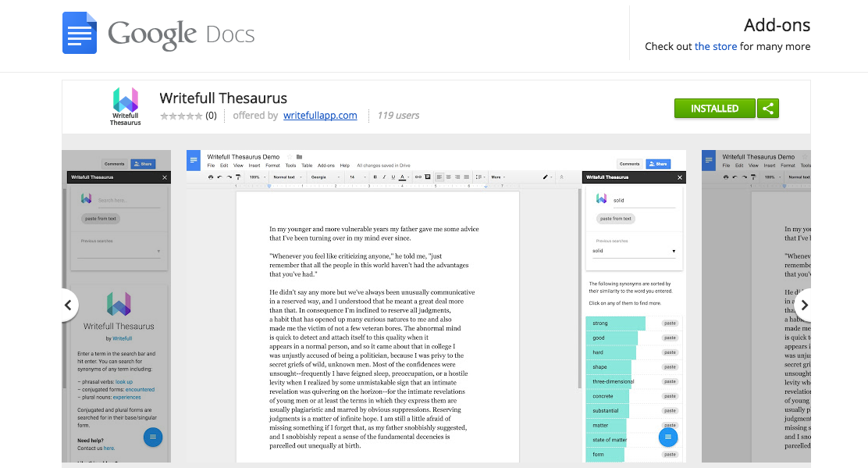Click the undo icon in center toolbar
Screen dimensions: 868x468
coord(220,177)
